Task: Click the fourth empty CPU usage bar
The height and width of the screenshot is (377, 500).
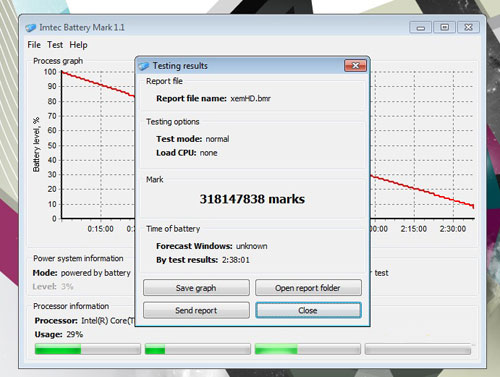Action: click(418, 349)
